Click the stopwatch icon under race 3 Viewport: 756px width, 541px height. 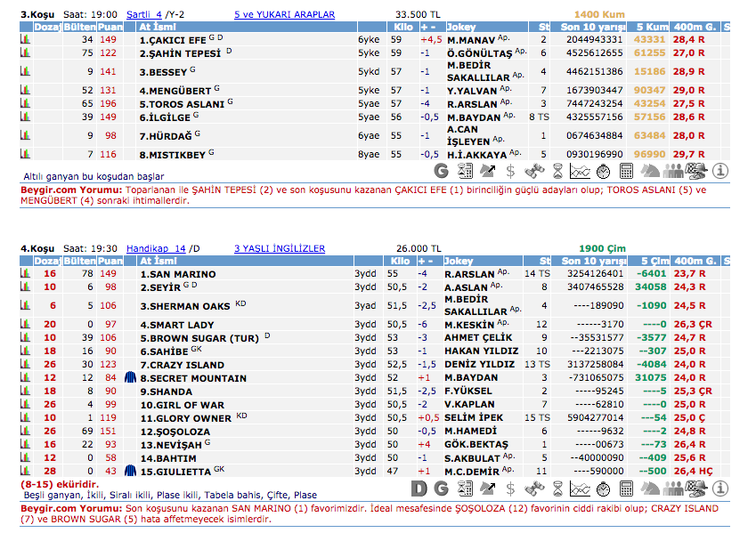point(603,170)
